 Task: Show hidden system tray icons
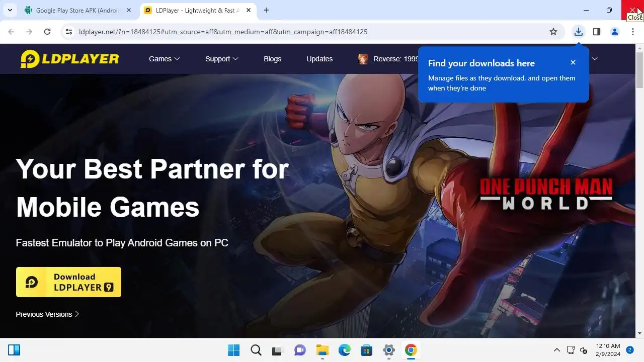coord(556,350)
